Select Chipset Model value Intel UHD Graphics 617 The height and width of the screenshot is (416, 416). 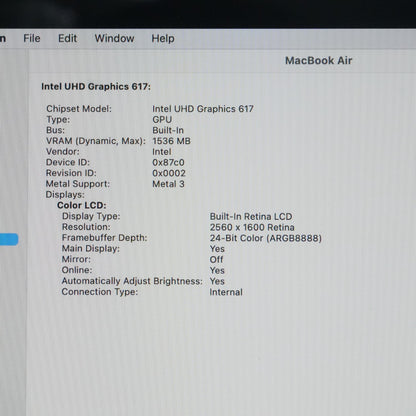[203, 109]
